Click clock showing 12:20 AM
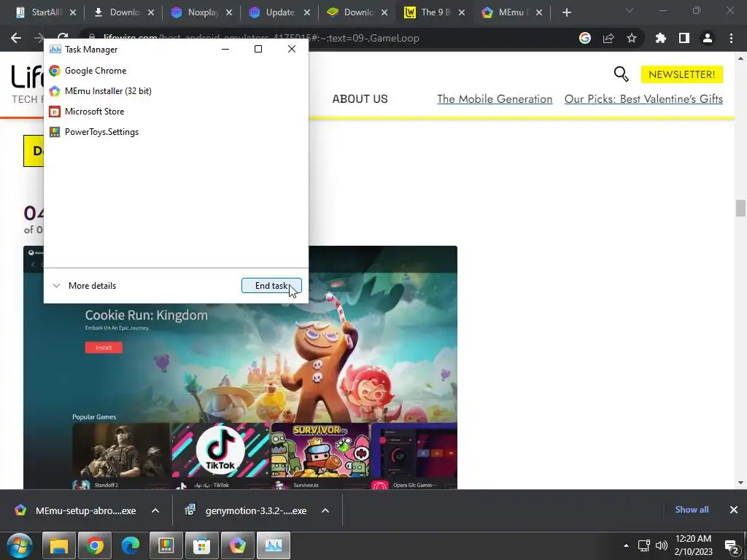This screenshot has height=560, width=747. 693,545
